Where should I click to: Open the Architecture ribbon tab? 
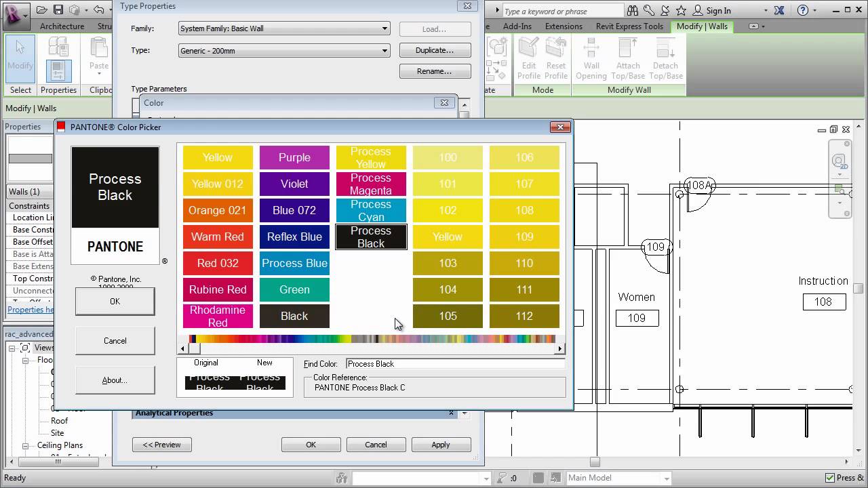pyautogui.click(x=62, y=26)
